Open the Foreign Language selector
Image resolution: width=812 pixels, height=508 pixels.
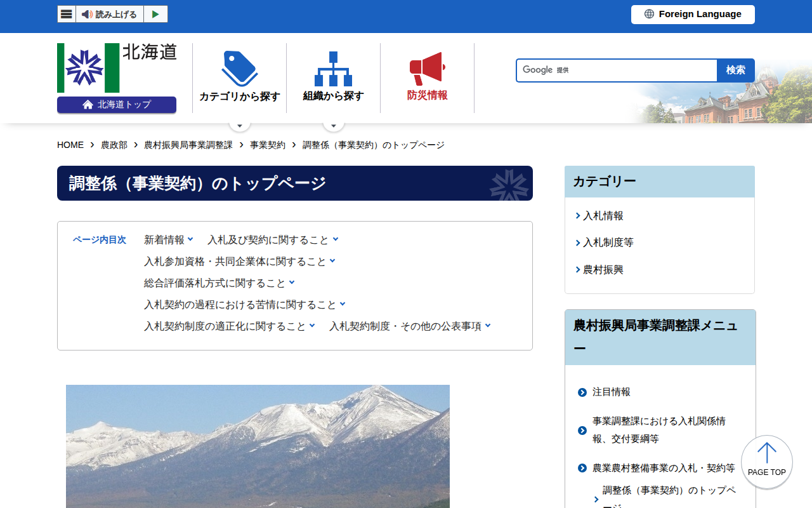pyautogui.click(x=693, y=14)
